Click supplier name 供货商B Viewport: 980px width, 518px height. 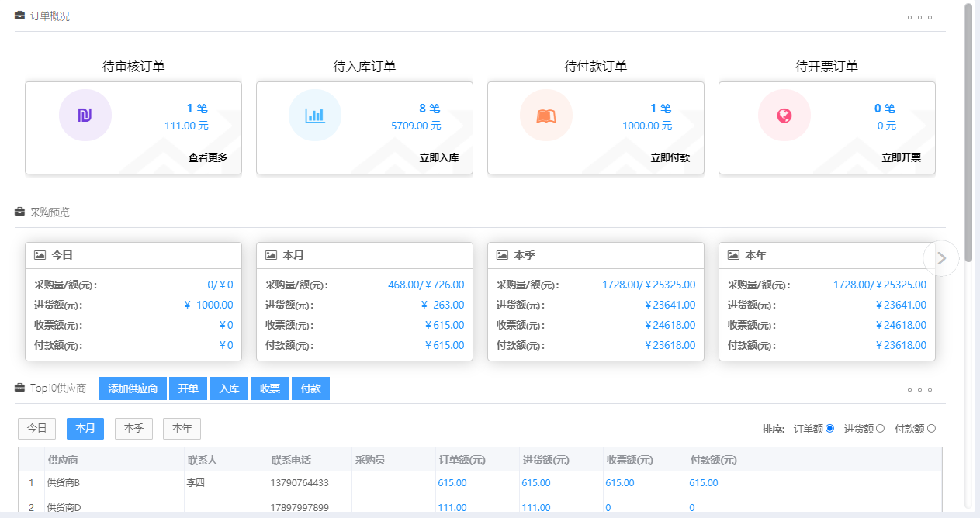click(64, 483)
